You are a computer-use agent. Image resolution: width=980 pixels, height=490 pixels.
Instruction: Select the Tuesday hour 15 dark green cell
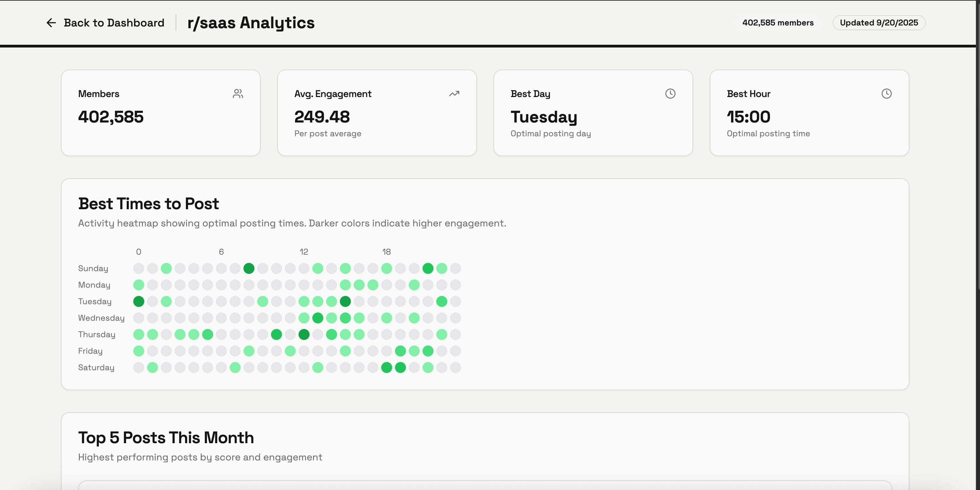pos(345,301)
